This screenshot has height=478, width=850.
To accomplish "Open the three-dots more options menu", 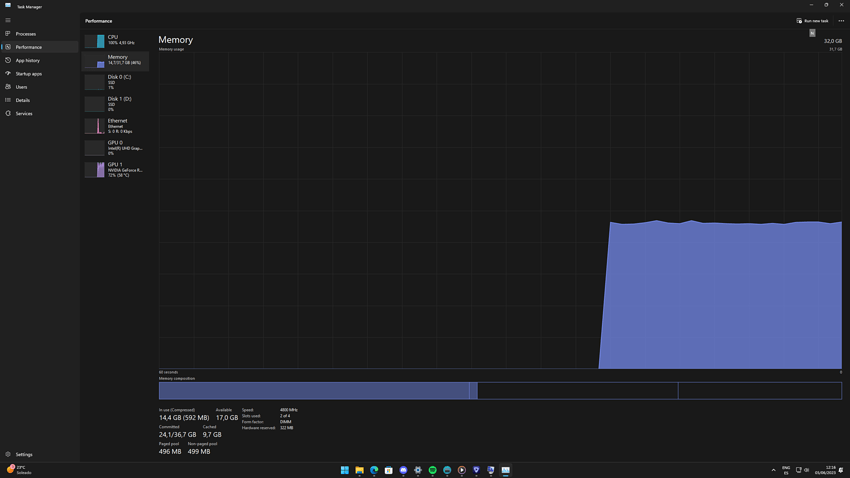I will point(841,21).
